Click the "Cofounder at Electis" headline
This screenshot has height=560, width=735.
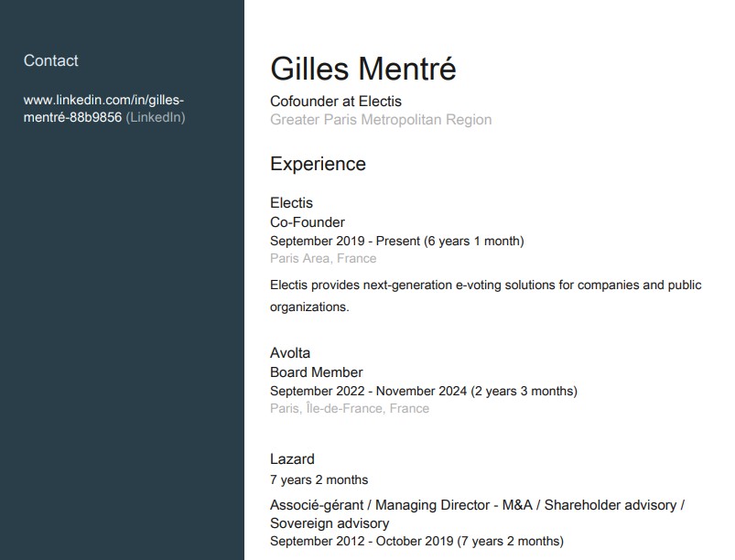coord(336,102)
